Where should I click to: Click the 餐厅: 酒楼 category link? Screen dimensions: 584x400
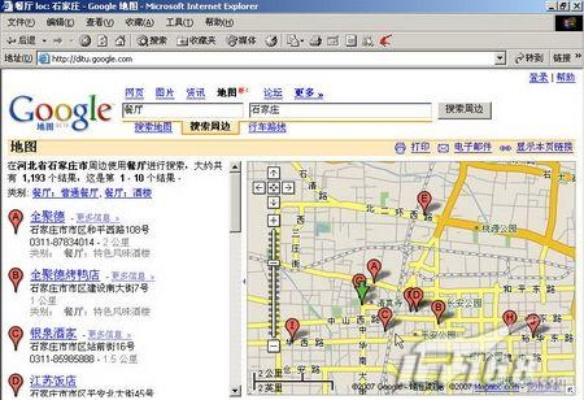pyautogui.click(x=128, y=193)
